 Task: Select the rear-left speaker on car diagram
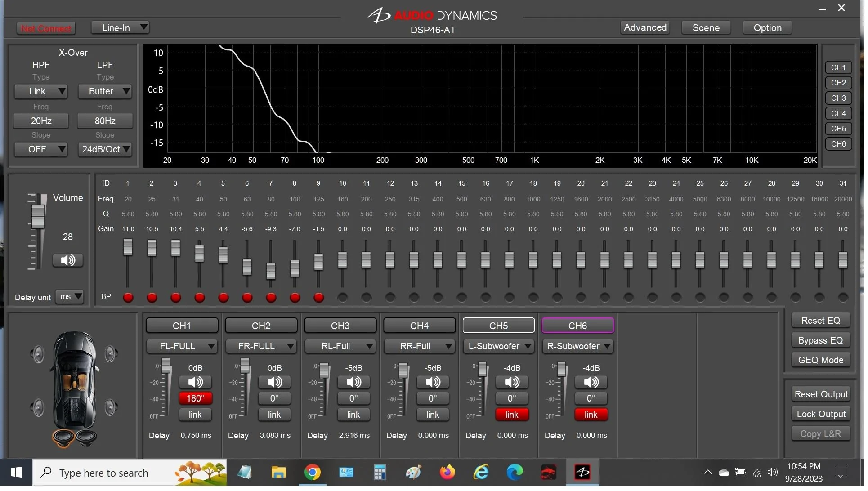click(38, 409)
